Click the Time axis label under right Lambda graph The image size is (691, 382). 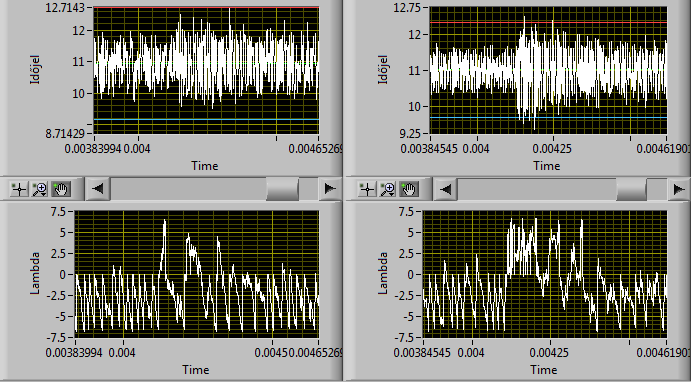[544, 369]
